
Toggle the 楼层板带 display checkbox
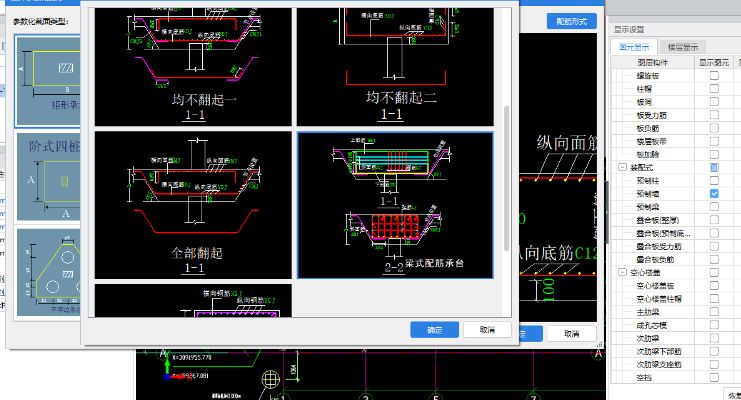coord(714,141)
